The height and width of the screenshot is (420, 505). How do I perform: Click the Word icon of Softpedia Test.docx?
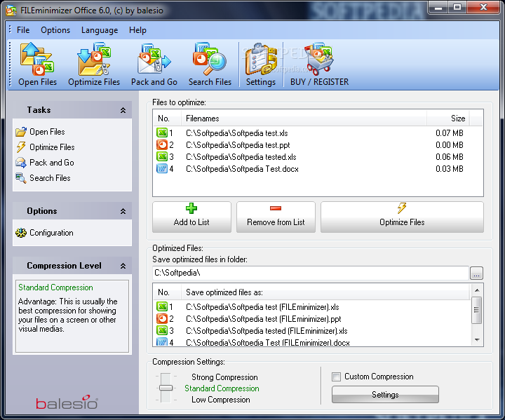tap(162, 168)
